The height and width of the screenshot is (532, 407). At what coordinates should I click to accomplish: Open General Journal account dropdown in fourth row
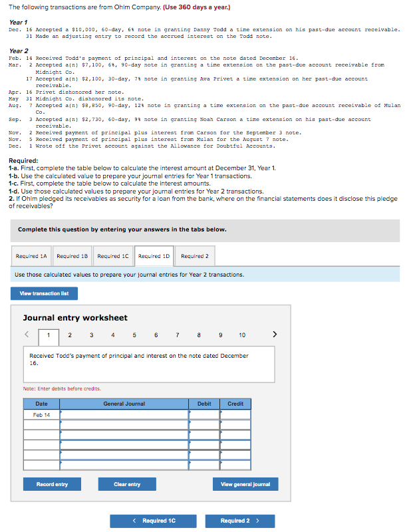124,445
